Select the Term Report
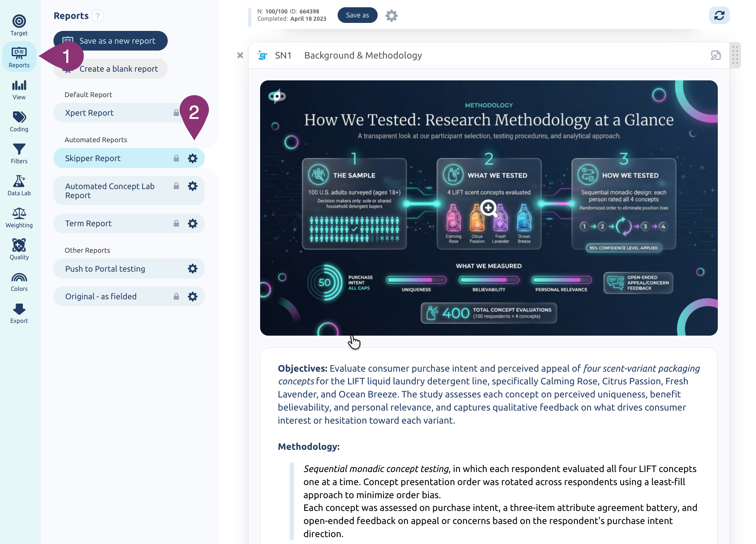The image size is (756, 544). point(129,223)
